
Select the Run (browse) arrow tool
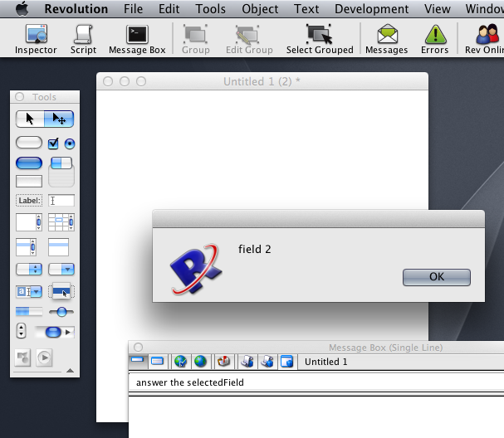[x=31, y=119]
